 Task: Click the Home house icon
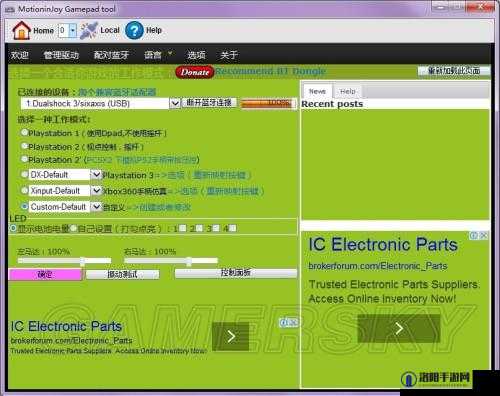(x=21, y=30)
